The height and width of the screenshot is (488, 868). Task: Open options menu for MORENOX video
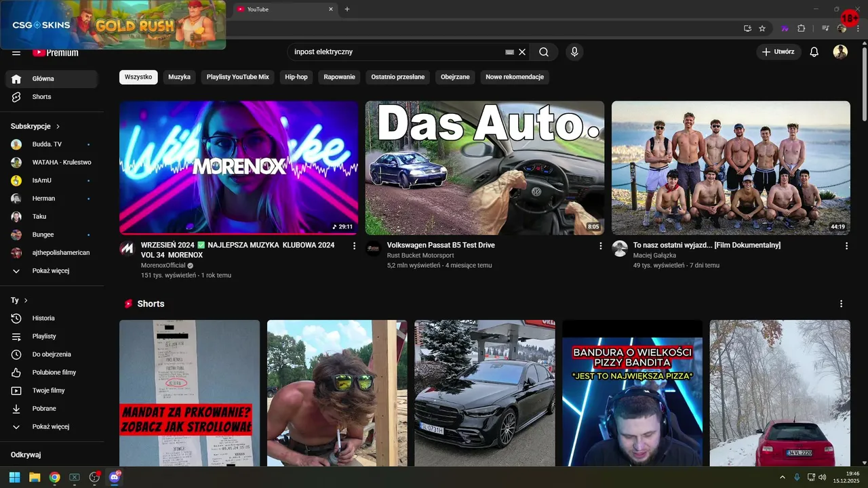click(354, 246)
